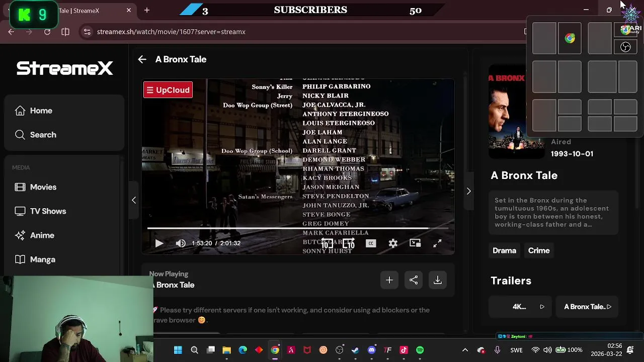Image resolution: width=644 pixels, height=362 pixels.
Task: Click the streamex.sh address bar URL
Action: click(x=171, y=32)
